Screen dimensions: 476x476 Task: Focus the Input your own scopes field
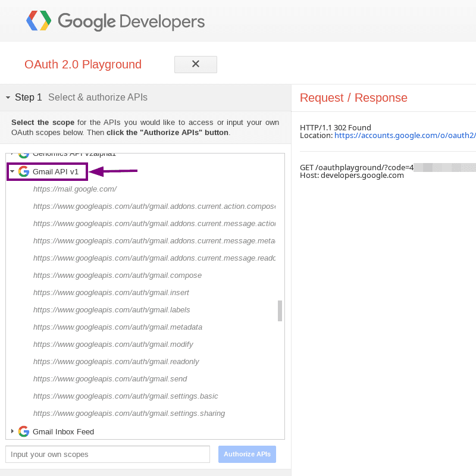point(108,454)
